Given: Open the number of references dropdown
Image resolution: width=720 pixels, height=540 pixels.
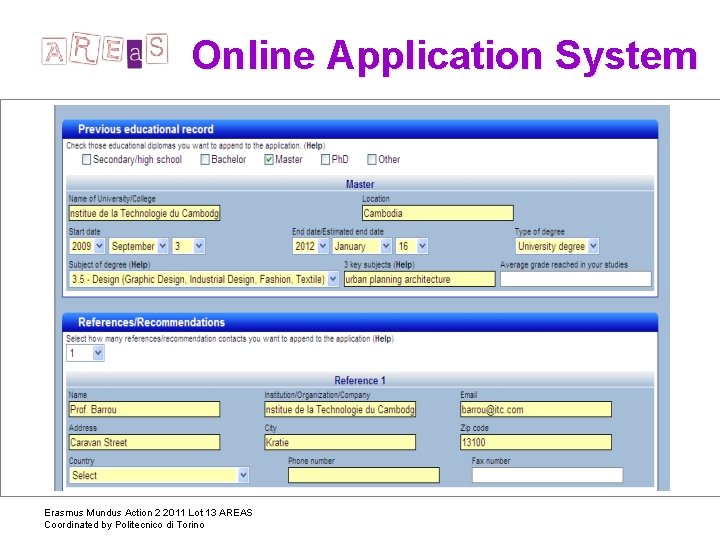Looking at the screenshot, I should (x=85, y=353).
